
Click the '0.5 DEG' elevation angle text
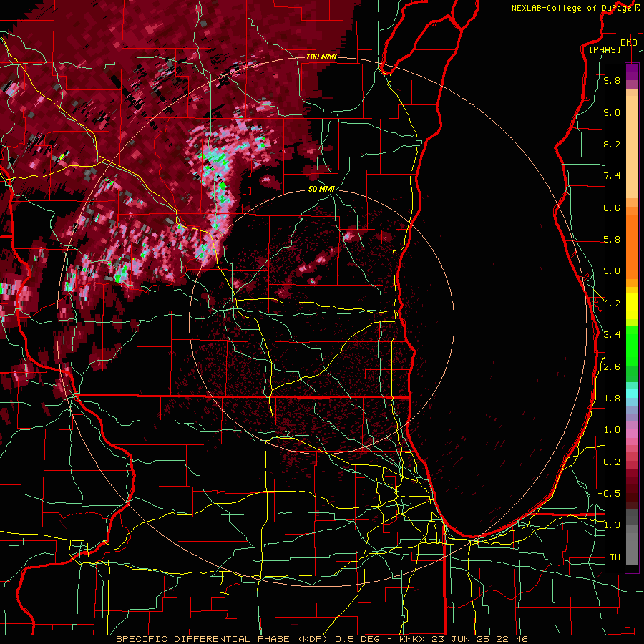(x=358, y=639)
